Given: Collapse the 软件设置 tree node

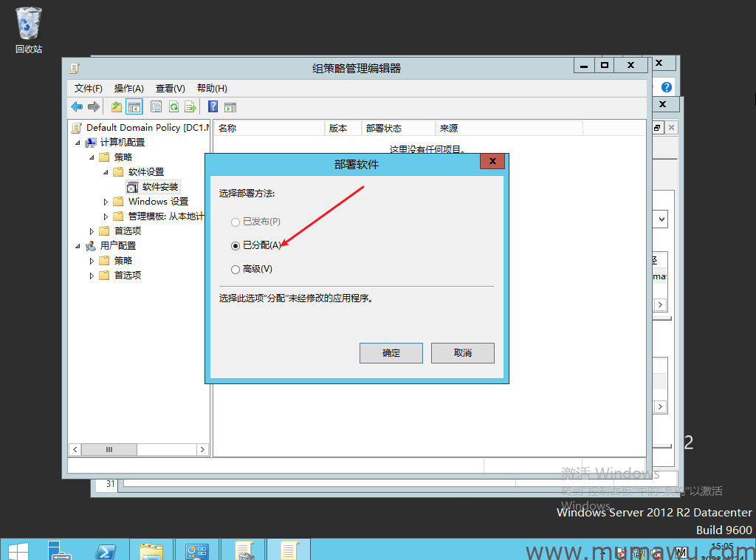Looking at the screenshot, I should pos(106,172).
